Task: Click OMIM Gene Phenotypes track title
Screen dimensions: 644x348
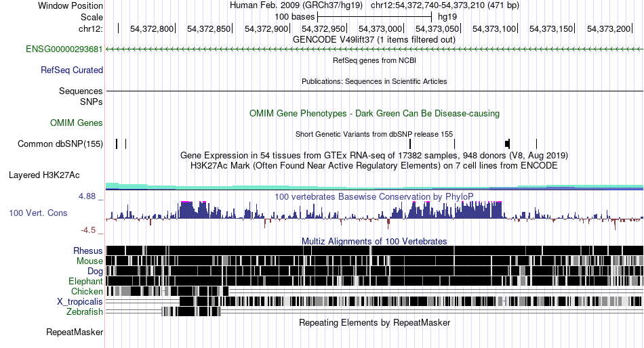Action: 374,114
